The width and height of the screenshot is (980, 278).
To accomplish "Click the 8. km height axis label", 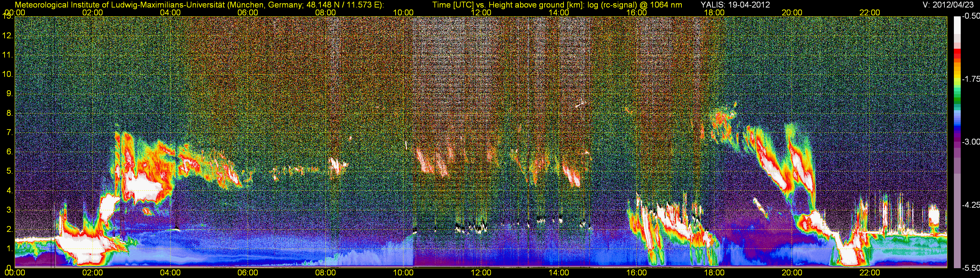I will pyautogui.click(x=9, y=113).
